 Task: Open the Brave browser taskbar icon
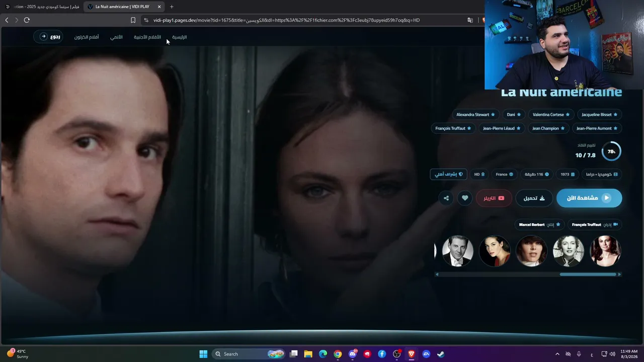pyautogui.click(x=412, y=354)
